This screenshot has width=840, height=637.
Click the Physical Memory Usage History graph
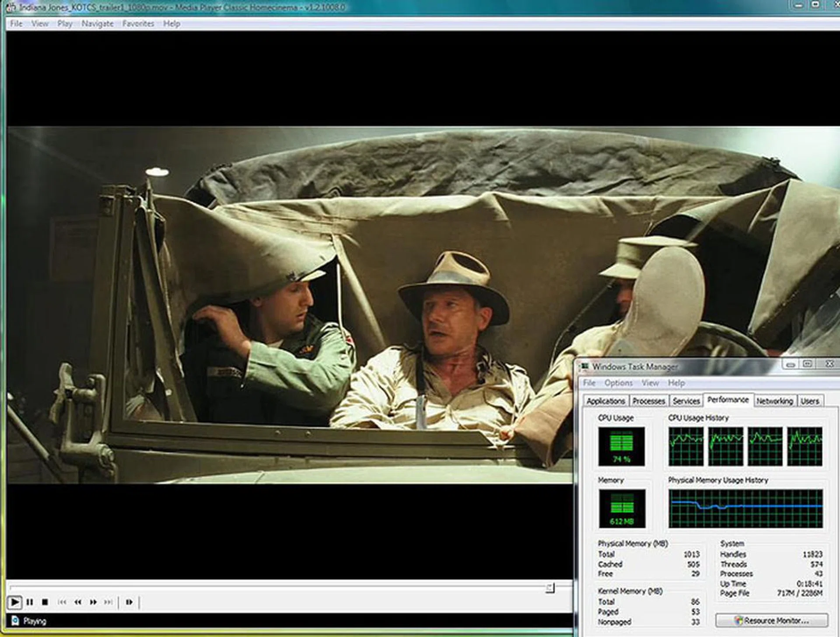[745, 508]
